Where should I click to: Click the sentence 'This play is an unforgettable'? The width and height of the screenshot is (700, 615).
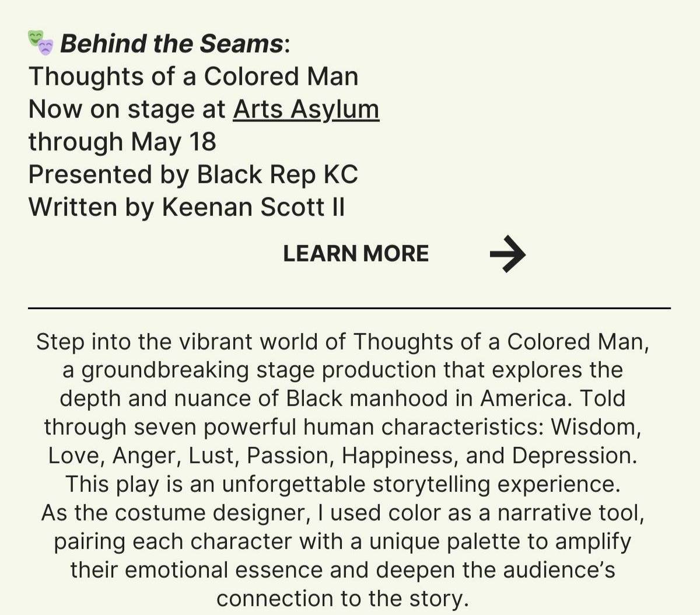point(342,485)
